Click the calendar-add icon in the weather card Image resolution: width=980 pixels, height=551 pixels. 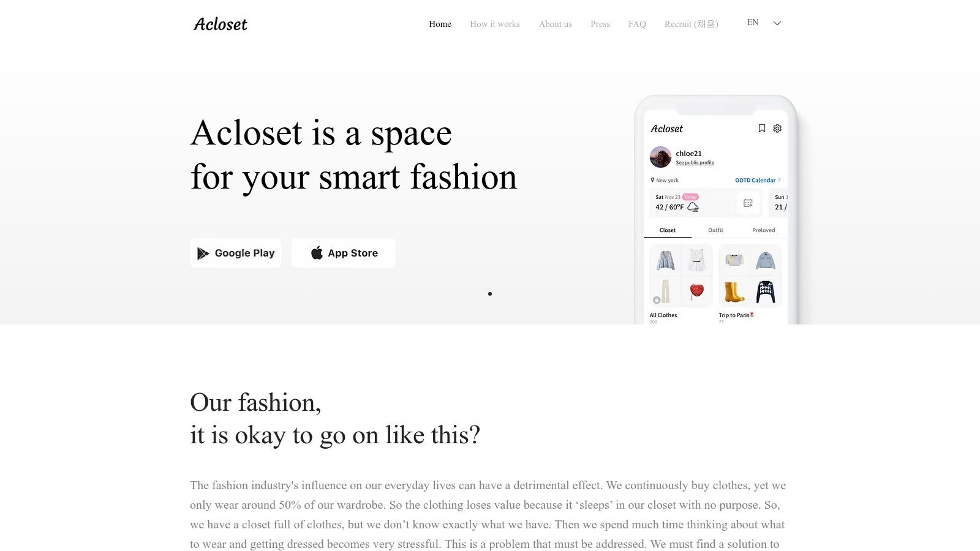click(748, 203)
